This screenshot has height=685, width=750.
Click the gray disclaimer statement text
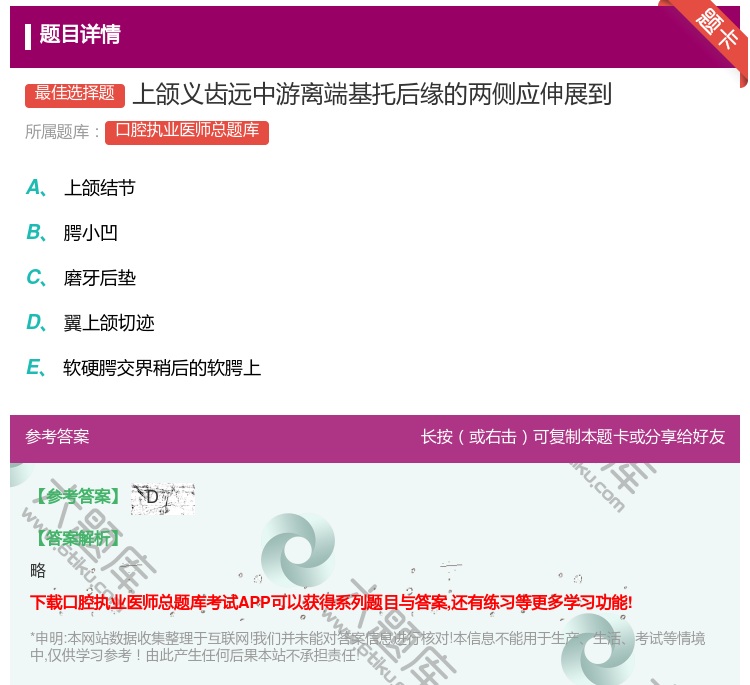coord(367,647)
